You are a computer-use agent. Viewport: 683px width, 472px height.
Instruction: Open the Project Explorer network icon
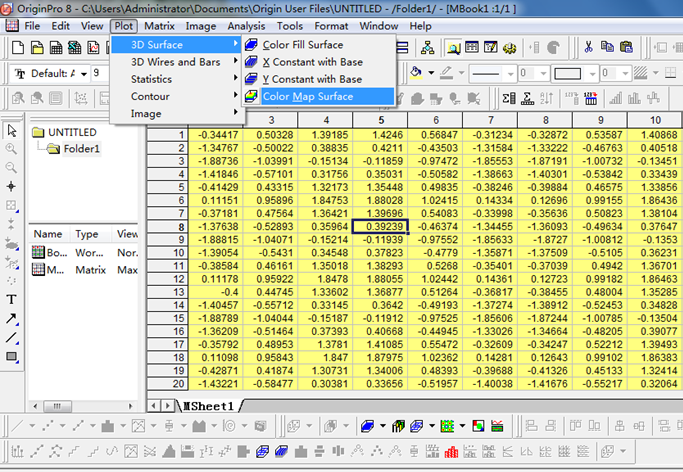pos(427,47)
